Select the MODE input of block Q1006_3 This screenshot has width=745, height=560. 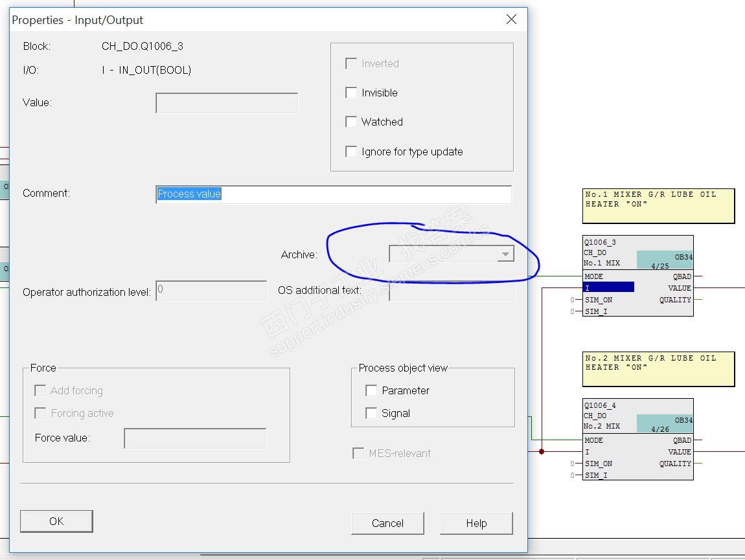(594, 276)
